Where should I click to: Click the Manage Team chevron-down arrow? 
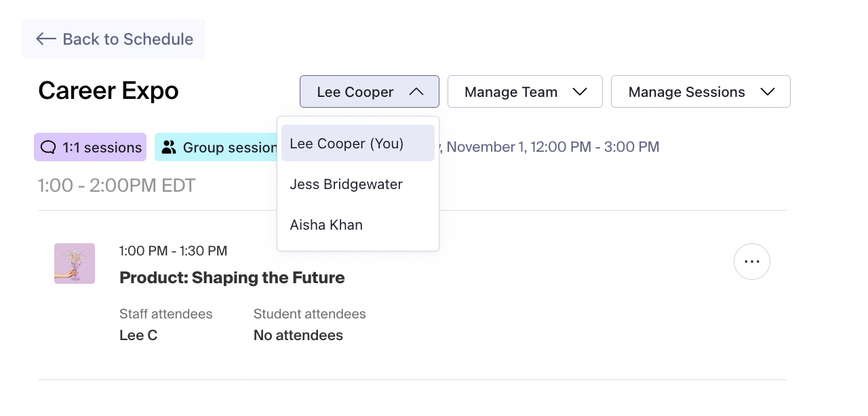(x=579, y=91)
